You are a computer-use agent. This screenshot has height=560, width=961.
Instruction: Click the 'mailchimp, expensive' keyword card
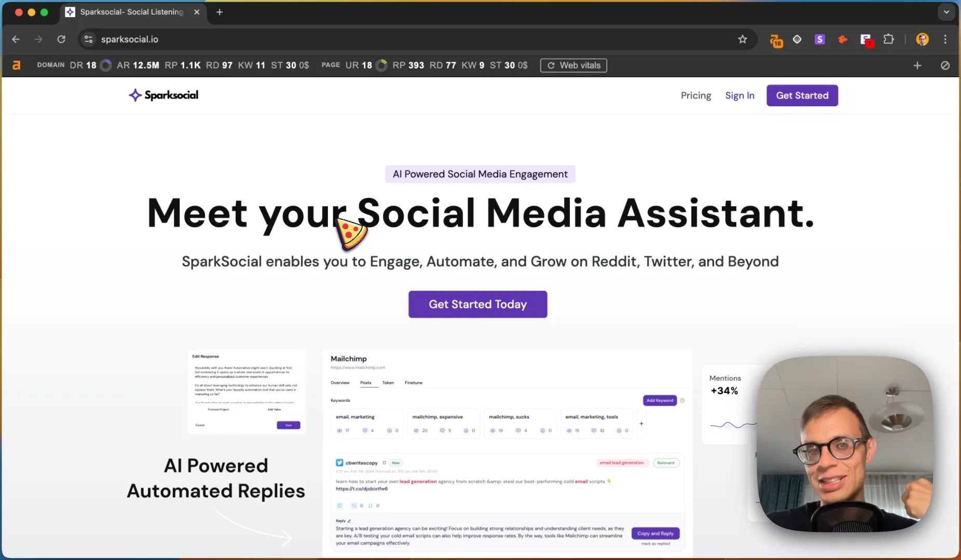point(445,424)
